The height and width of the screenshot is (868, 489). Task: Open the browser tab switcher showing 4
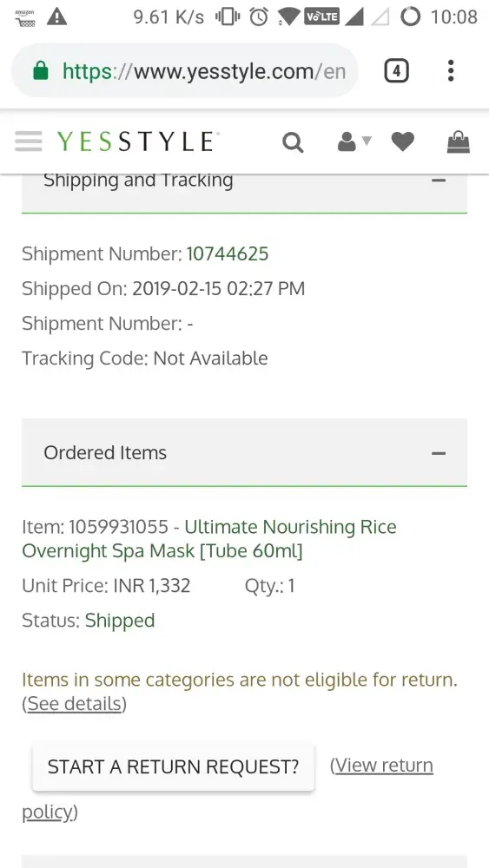[397, 71]
